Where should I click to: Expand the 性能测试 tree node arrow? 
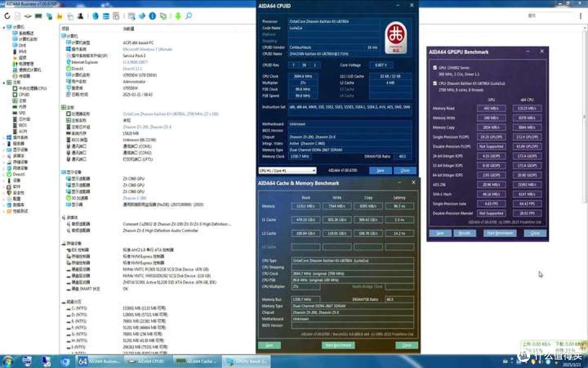(x=4, y=211)
